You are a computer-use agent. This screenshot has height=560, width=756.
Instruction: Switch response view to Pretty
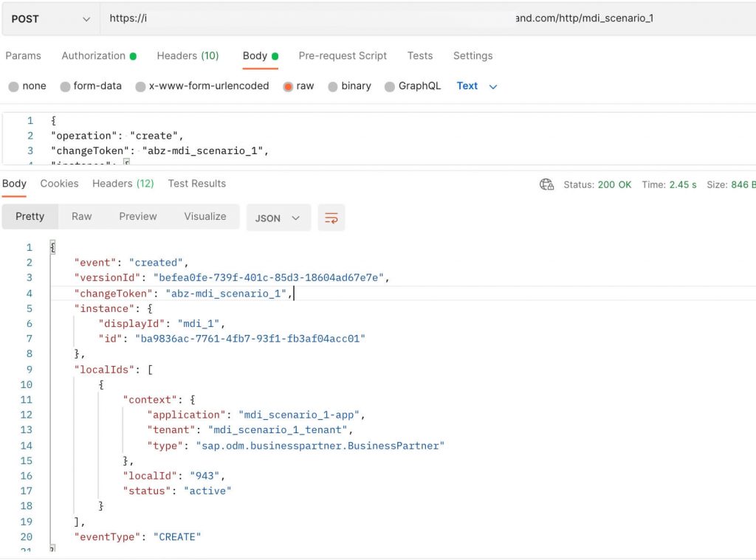click(x=30, y=216)
